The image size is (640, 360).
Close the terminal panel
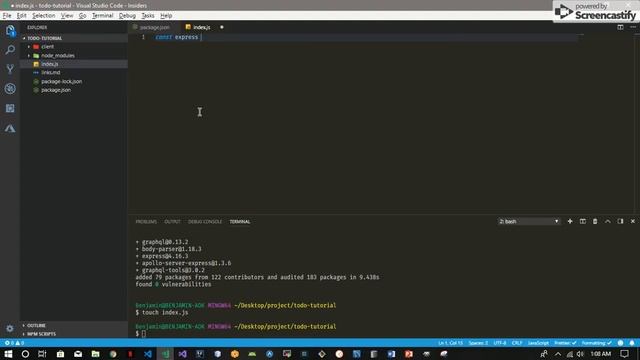pyautogui.click(x=633, y=221)
